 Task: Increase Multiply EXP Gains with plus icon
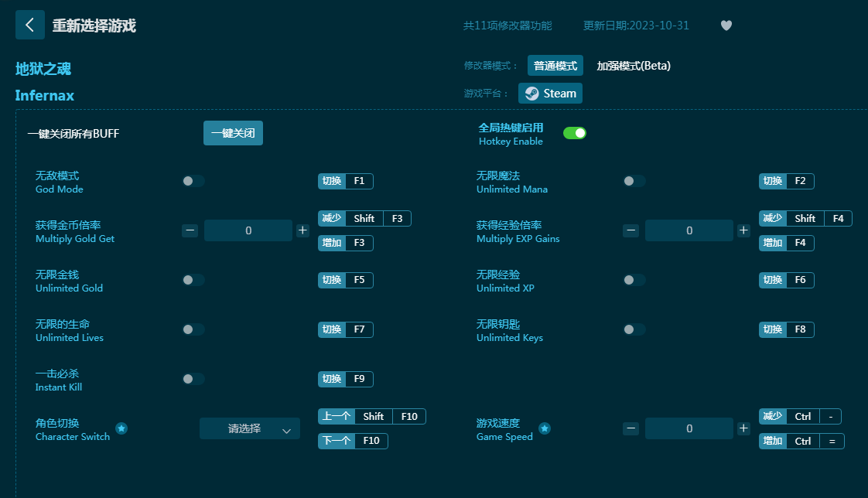743,230
